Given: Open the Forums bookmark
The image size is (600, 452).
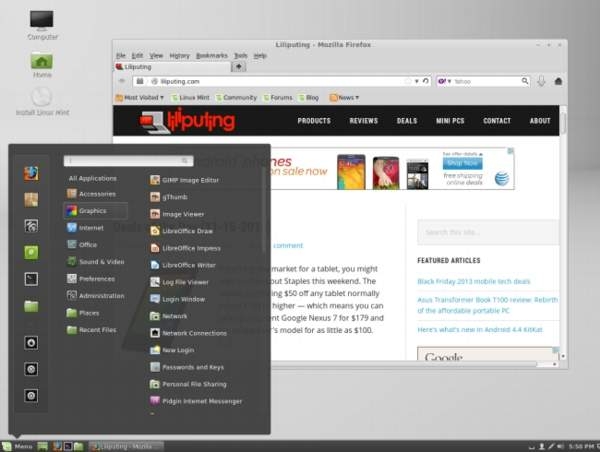Looking at the screenshot, I should (x=278, y=98).
